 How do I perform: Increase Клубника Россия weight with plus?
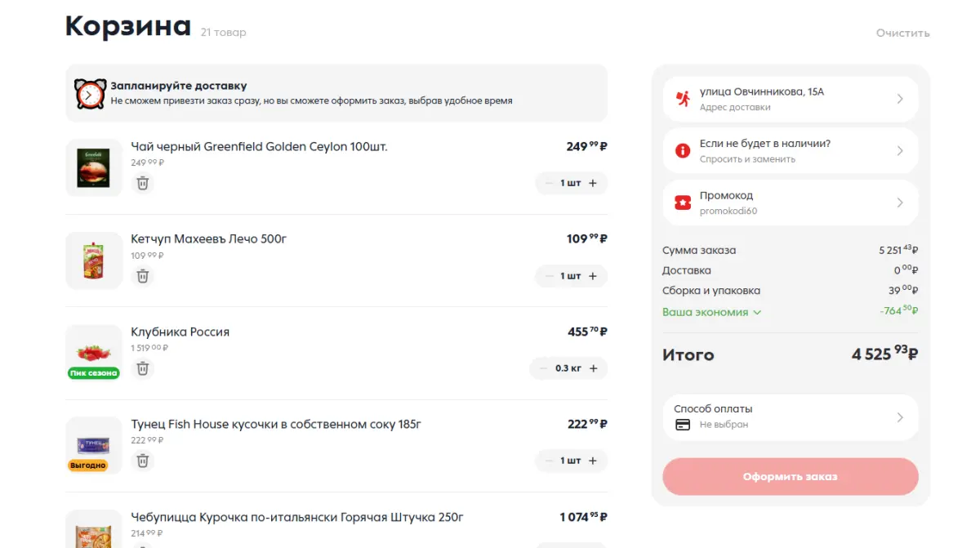tap(594, 368)
